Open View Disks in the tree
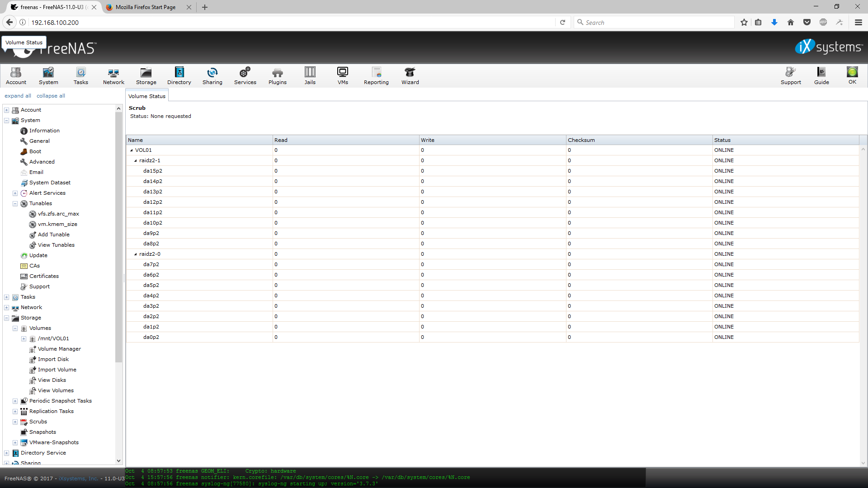Screen dimensions: 868x488 [x=52, y=380]
